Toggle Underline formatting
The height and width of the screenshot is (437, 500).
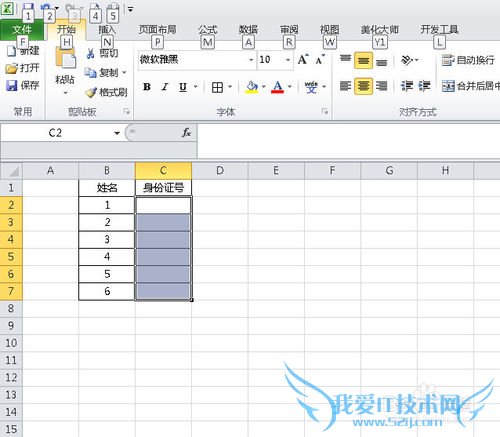[183, 87]
